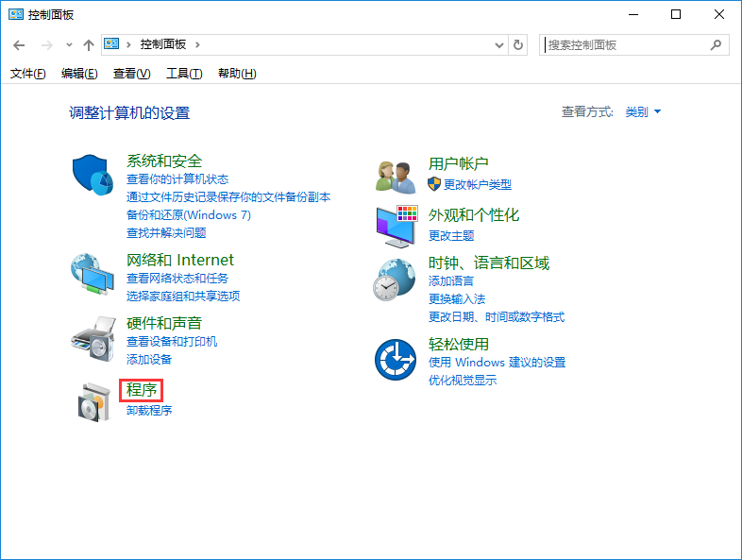Viewport: 742px width, 560px height.
Task: Open Appearance and Personalization monitor icon
Action: [x=396, y=226]
